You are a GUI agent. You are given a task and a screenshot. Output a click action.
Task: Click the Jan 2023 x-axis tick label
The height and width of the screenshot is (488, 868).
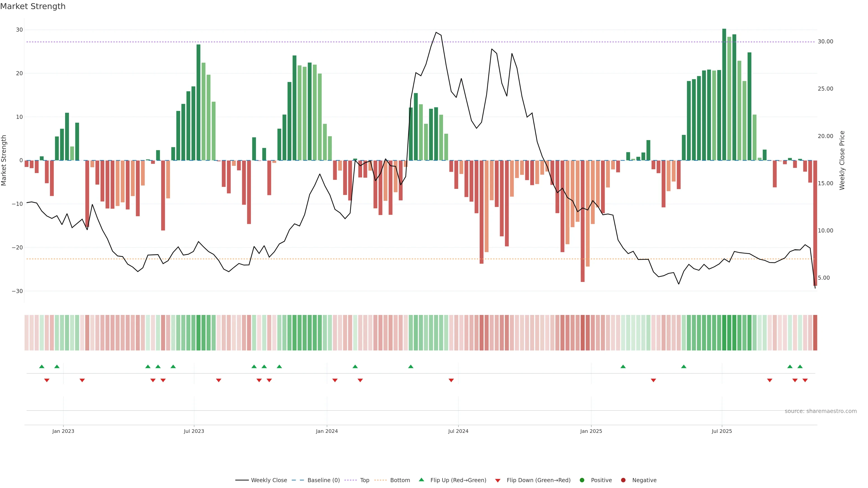tap(63, 431)
